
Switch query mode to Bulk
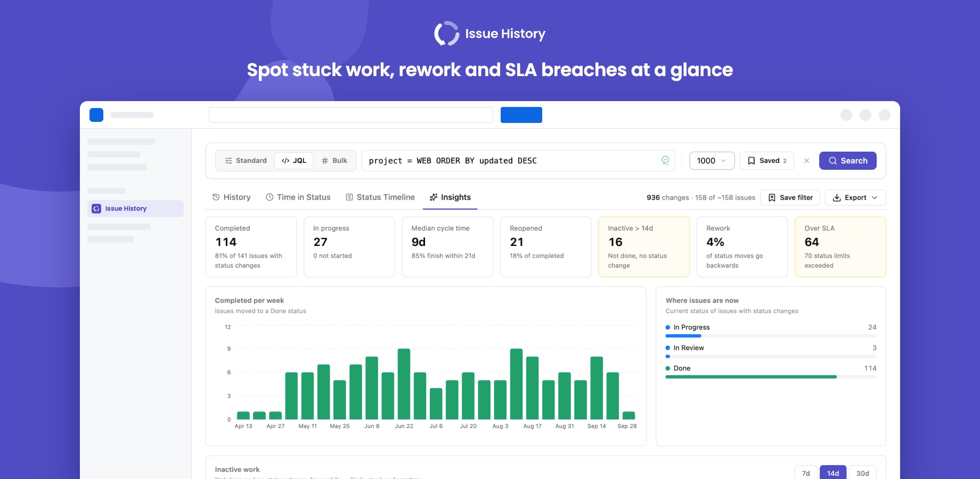pos(334,161)
